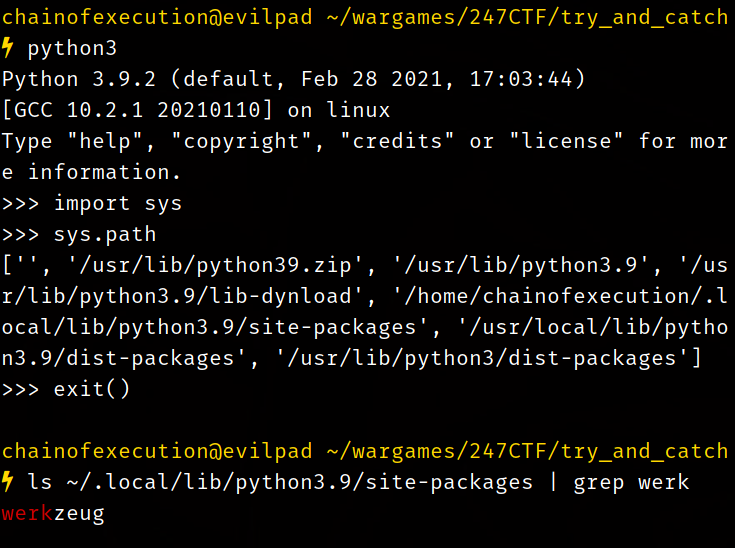Click the 'sys.path' command
The image size is (735, 548).
click(105, 234)
